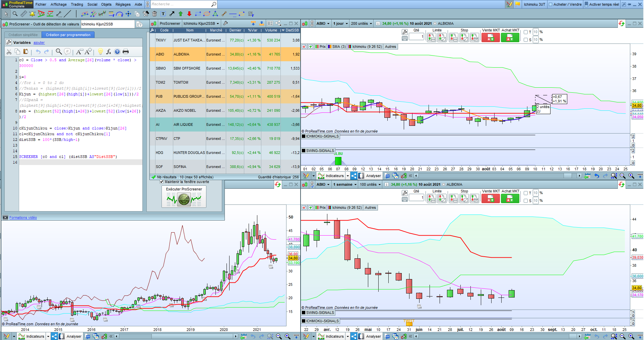
Task: Toggle Ichimoku (9 26 52) on weekly chart
Action: point(345,207)
